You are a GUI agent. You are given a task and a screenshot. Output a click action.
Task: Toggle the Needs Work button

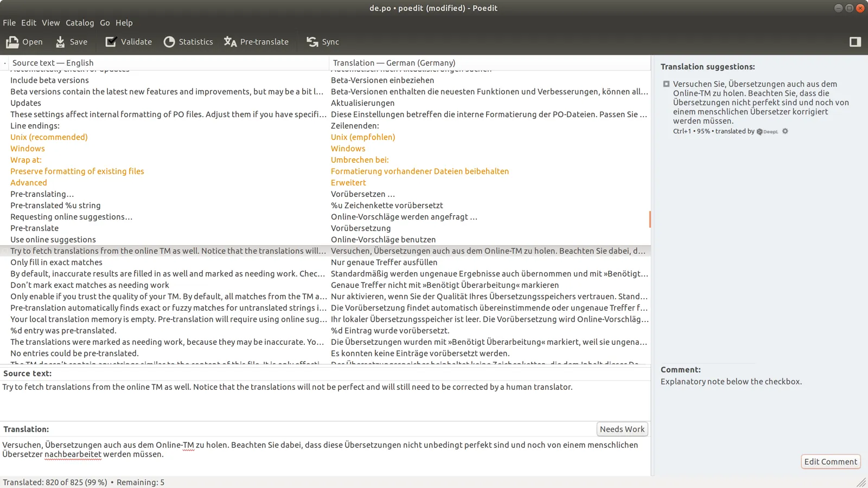(x=622, y=429)
